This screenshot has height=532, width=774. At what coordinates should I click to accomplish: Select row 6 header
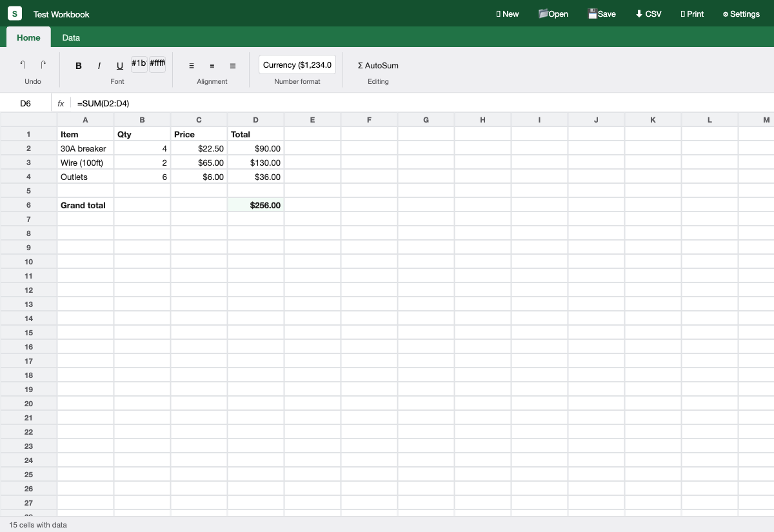point(28,205)
